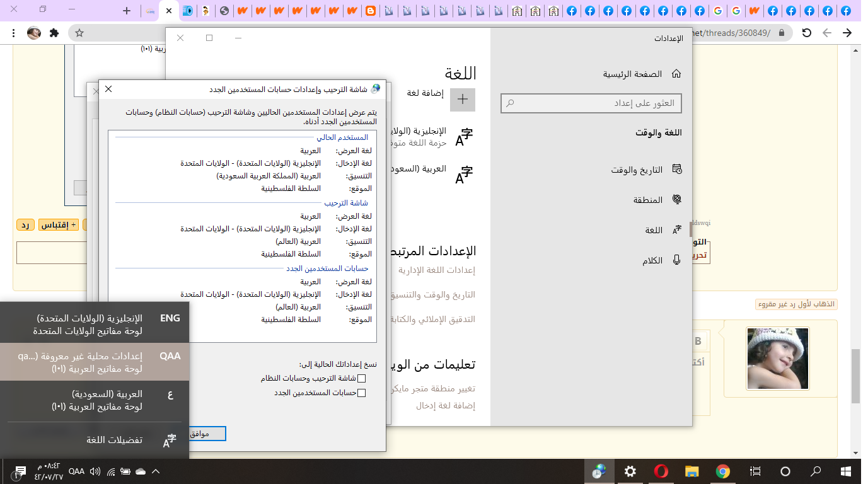Click the battery icon in system tray
The width and height of the screenshot is (868, 484).
(x=125, y=471)
